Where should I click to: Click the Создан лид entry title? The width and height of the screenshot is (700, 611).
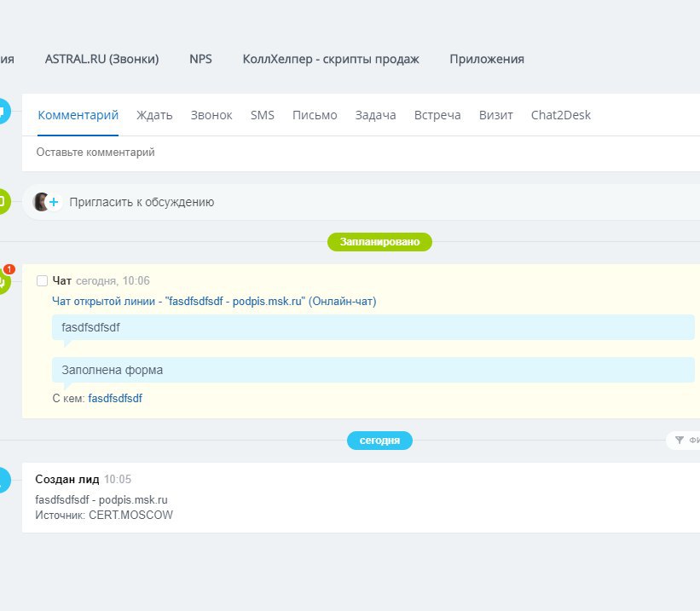(x=67, y=479)
